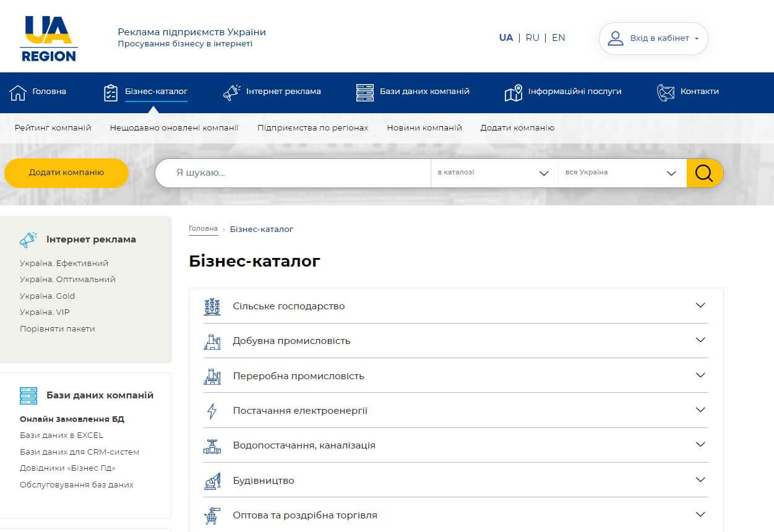Open the 'вся Україна' region dropdown
The image size is (774, 532).
click(621, 173)
